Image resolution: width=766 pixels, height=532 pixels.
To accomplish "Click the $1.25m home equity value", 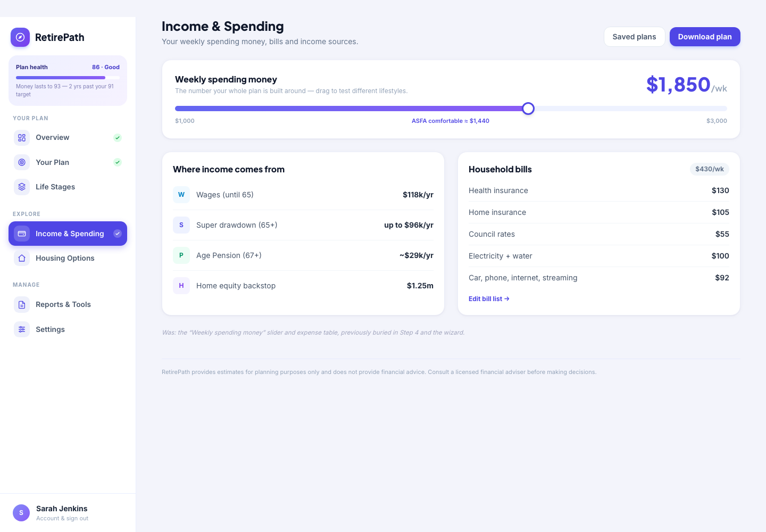I will pos(420,286).
